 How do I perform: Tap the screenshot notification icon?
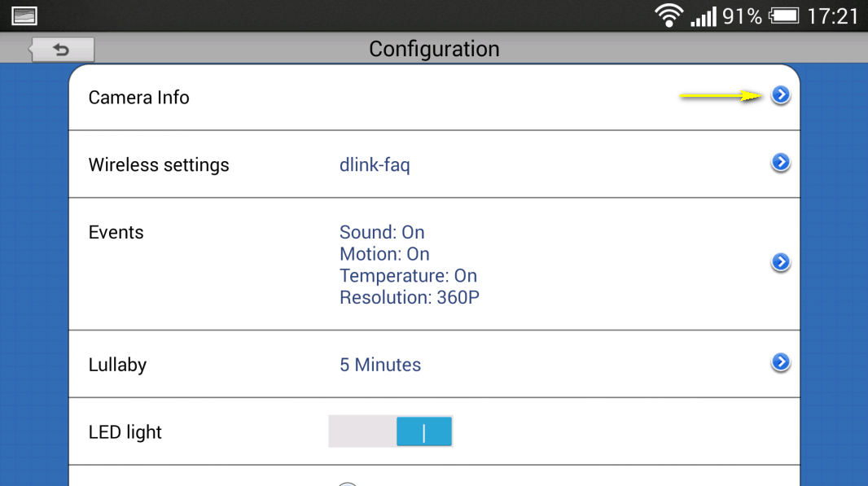tap(24, 15)
